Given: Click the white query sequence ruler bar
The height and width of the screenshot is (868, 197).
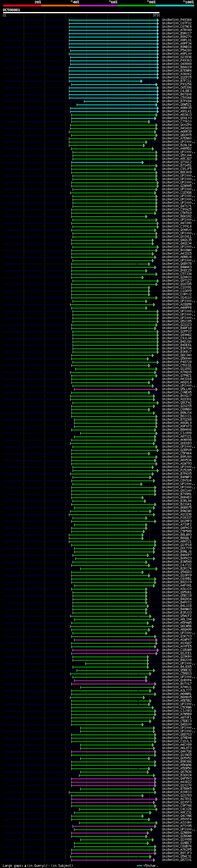Looking at the screenshot, I should pos(81,13).
